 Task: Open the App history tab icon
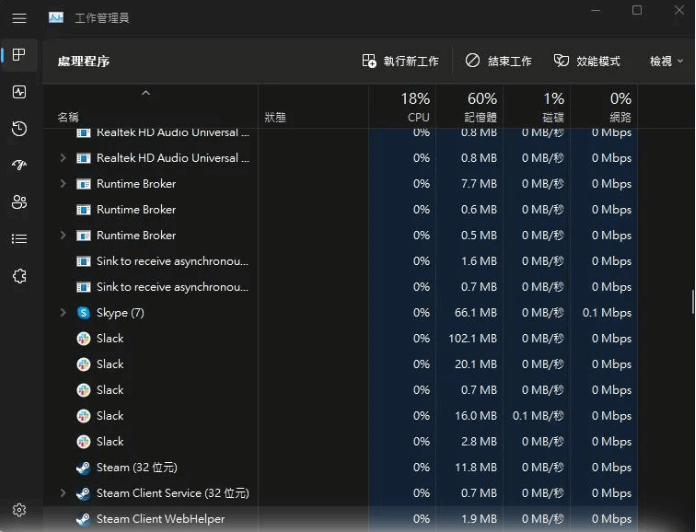[19, 129]
